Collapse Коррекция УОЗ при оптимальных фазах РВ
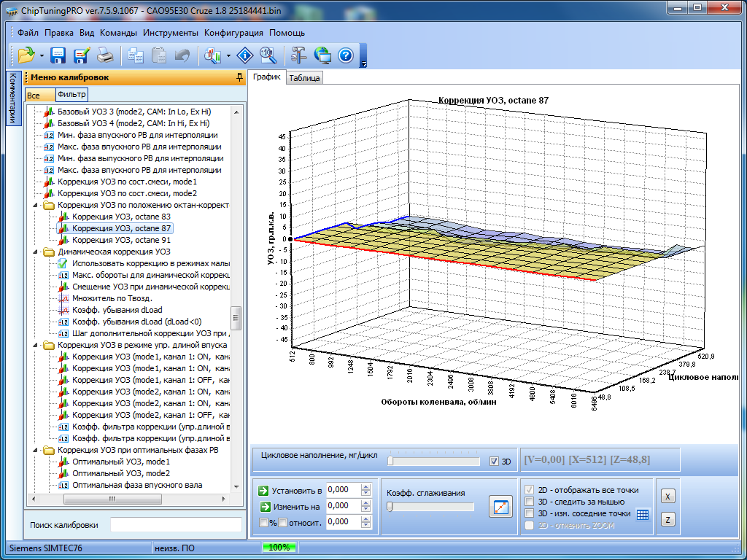 coord(34,450)
